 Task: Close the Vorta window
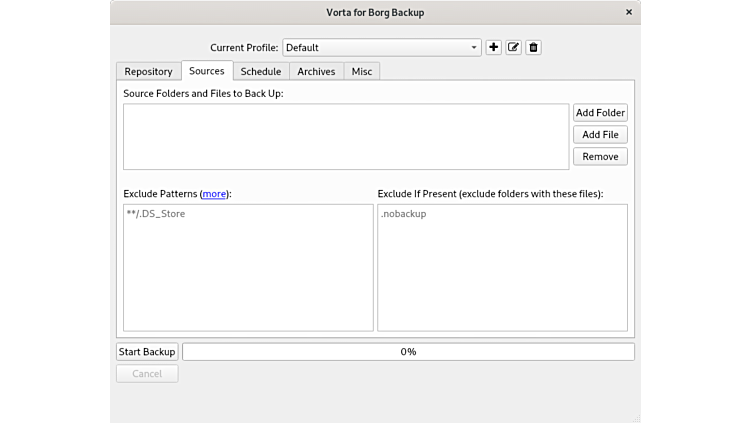pos(628,12)
